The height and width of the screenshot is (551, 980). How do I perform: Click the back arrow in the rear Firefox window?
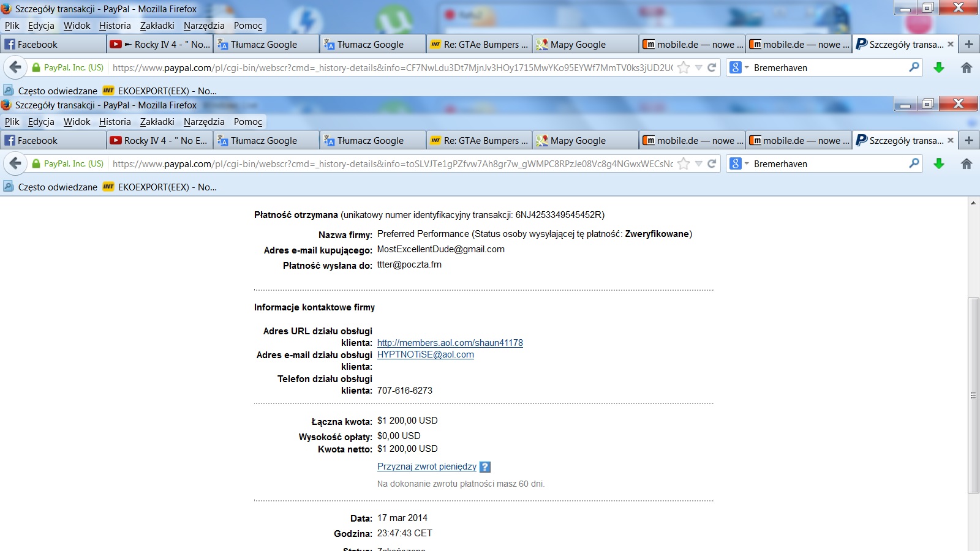(x=15, y=67)
